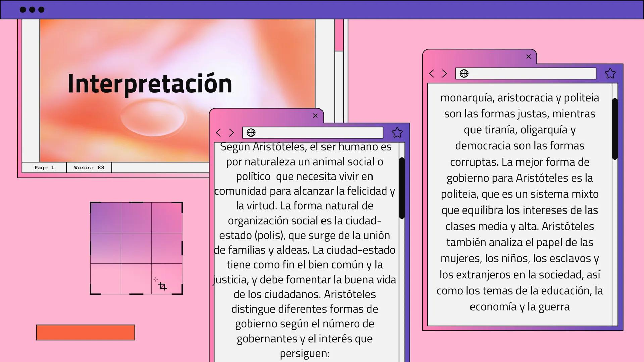This screenshot has height=362, width=644.
Task: Click inside the middle window's address bar
Action: click(312, 133)
